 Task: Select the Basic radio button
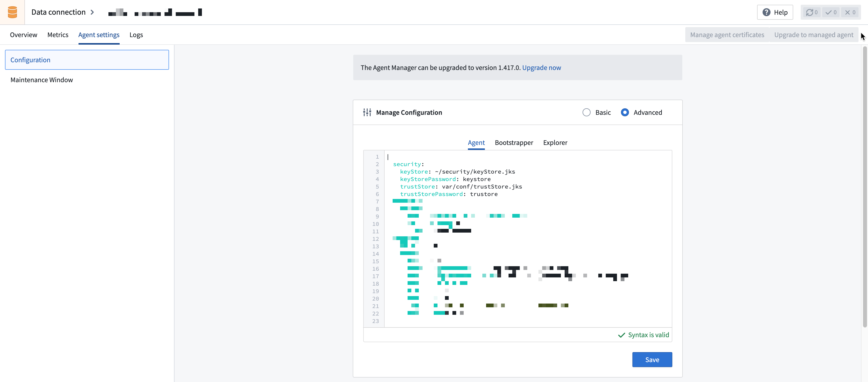pyautogui.click(x=586, y=112)
